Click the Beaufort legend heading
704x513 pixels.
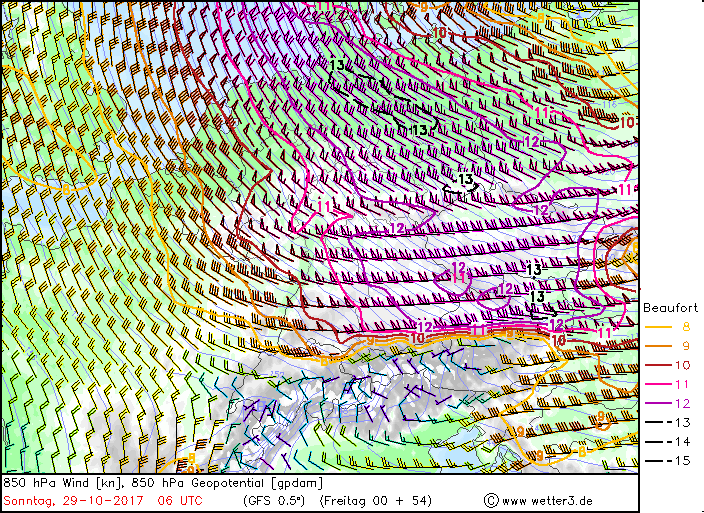tap(670, 308)
